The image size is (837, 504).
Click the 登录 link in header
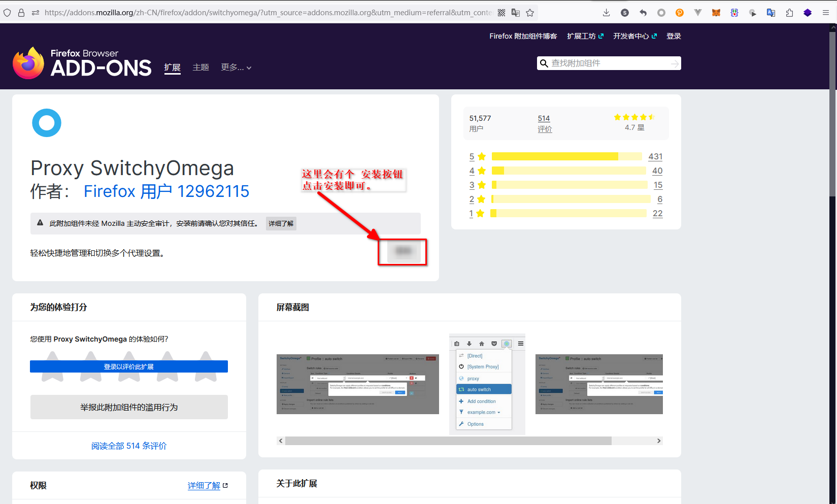coord(674,36)
